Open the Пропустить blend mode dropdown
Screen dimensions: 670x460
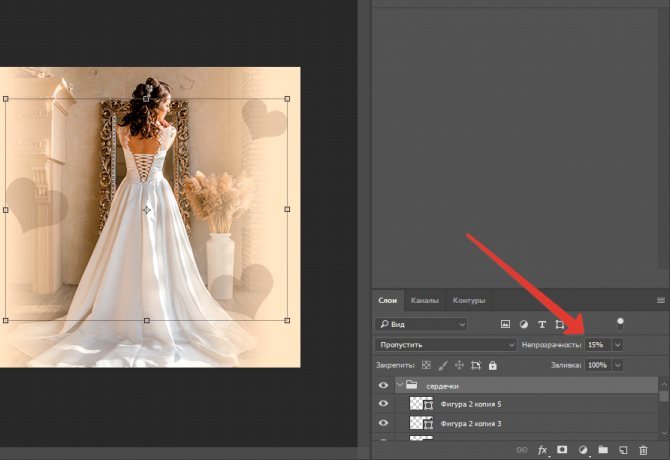443,345
